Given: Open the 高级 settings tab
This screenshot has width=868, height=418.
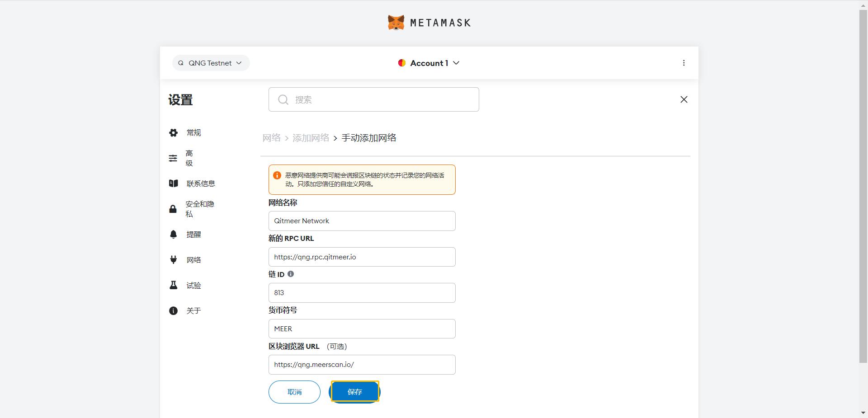Looking at the screenshot, I should coord(189,158).
